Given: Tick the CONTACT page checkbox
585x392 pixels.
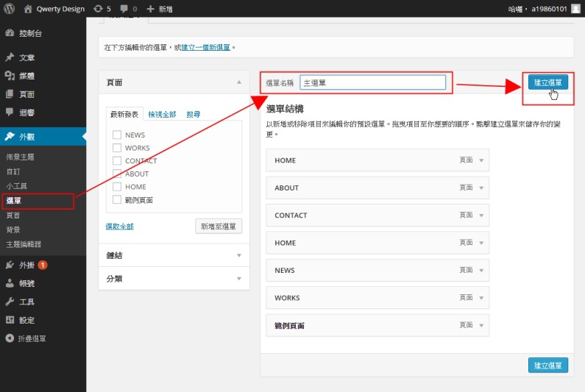Looking at the screenshot, I should click(117, 161).
